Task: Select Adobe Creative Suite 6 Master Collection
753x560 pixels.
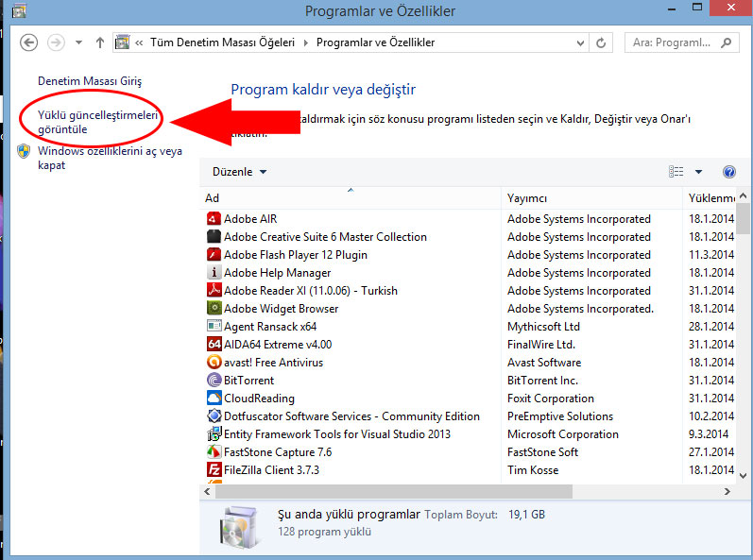Action: (x=325, y=237)
